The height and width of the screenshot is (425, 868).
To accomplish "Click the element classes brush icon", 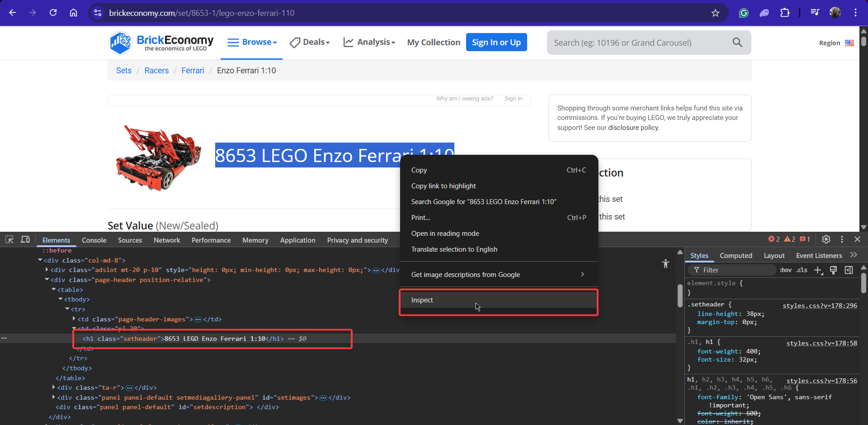I will (834, 270).
